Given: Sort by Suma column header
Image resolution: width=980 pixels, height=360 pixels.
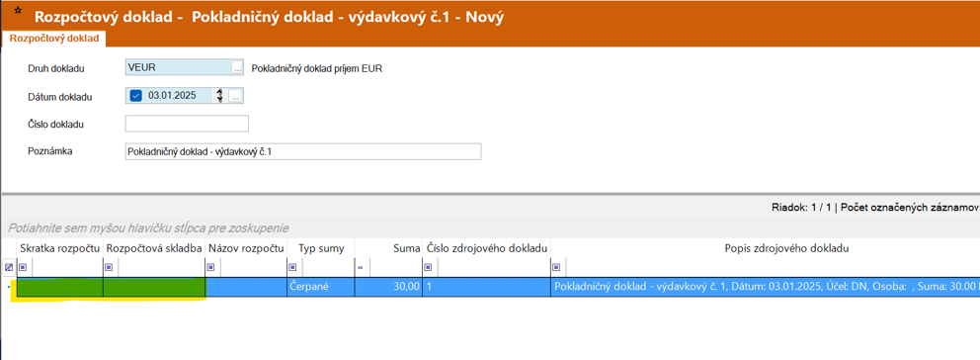Looking at the screenshot, I should (x=388, y=248).
